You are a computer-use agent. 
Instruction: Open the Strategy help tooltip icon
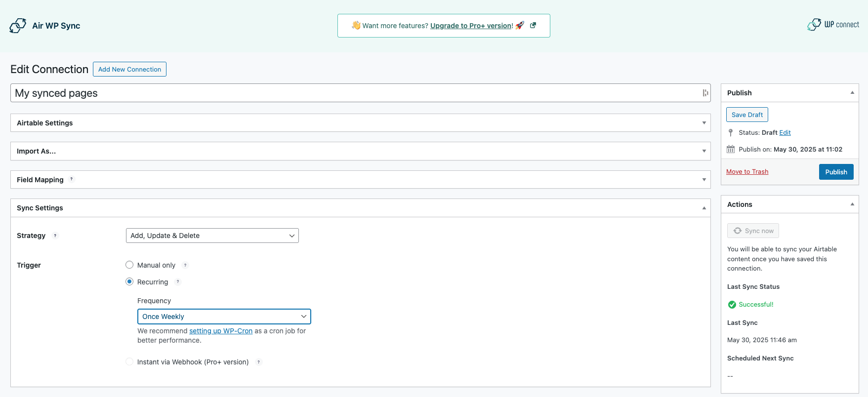55,236
